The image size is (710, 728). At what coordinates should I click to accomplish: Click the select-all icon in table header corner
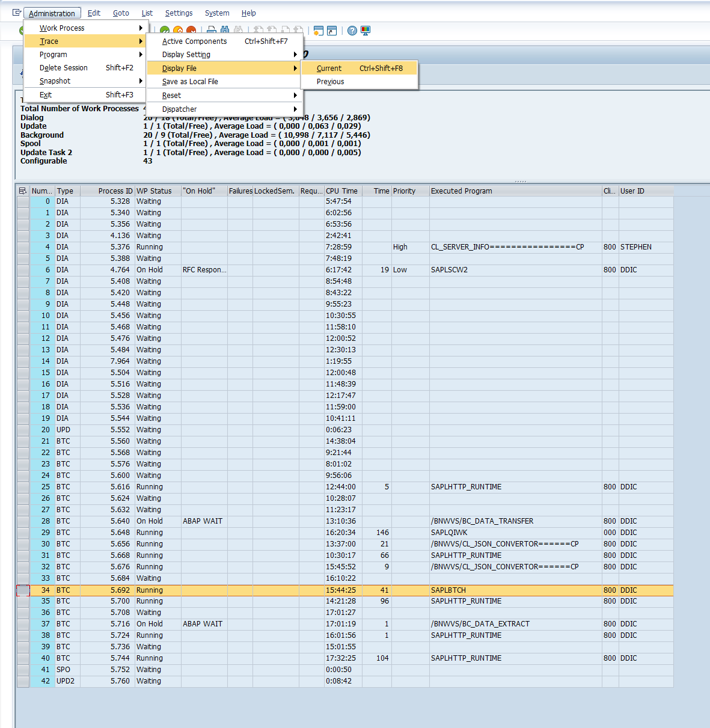click(23, 191)
